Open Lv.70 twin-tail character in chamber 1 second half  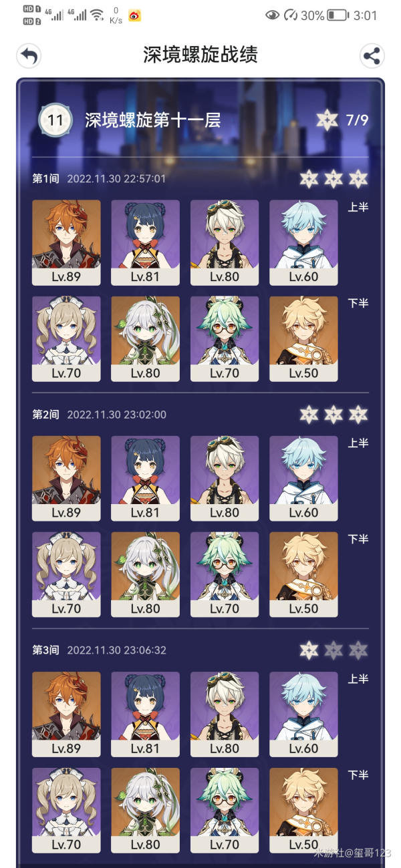point(66,339)
